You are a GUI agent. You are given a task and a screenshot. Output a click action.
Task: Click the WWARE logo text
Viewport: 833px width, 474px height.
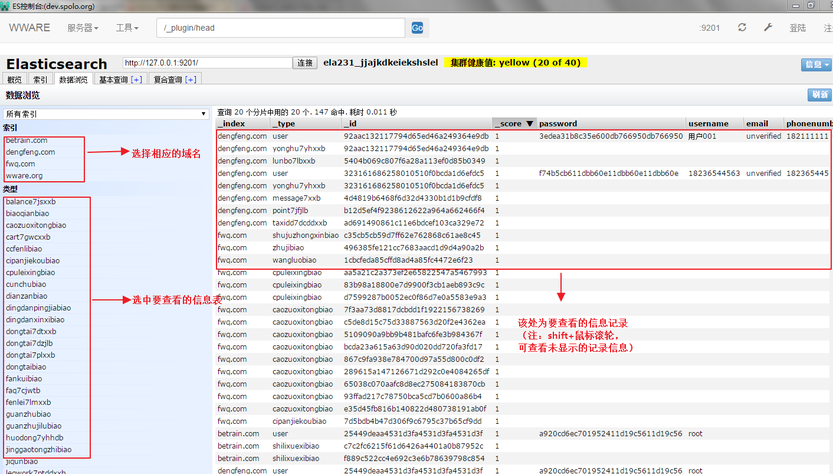[x=29, y=28]
